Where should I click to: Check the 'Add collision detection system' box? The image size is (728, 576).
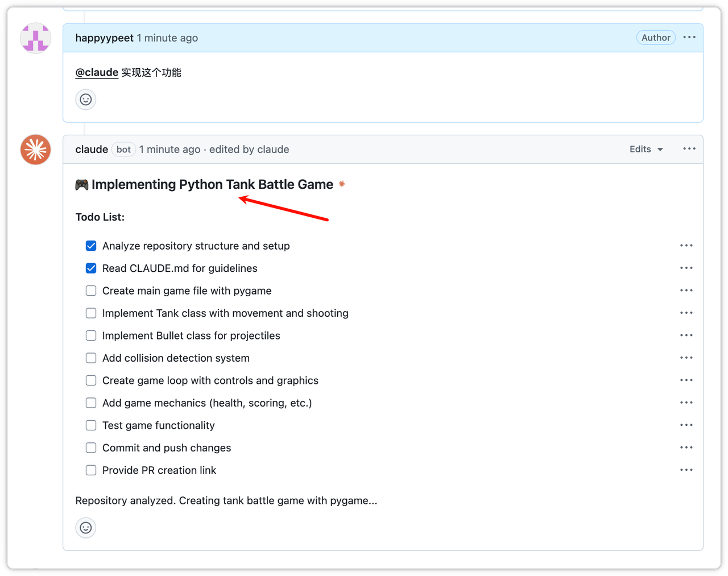click(91, 358)
